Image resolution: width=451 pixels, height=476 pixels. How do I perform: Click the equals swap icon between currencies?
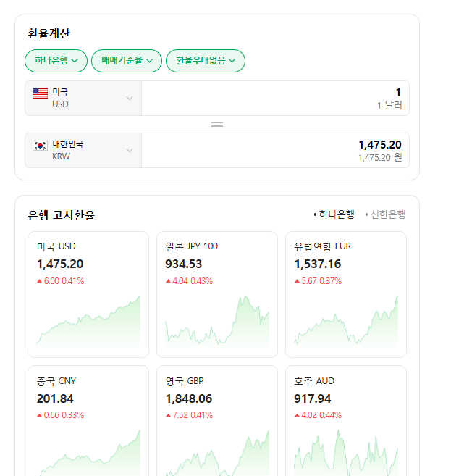(x=217, y=124)
